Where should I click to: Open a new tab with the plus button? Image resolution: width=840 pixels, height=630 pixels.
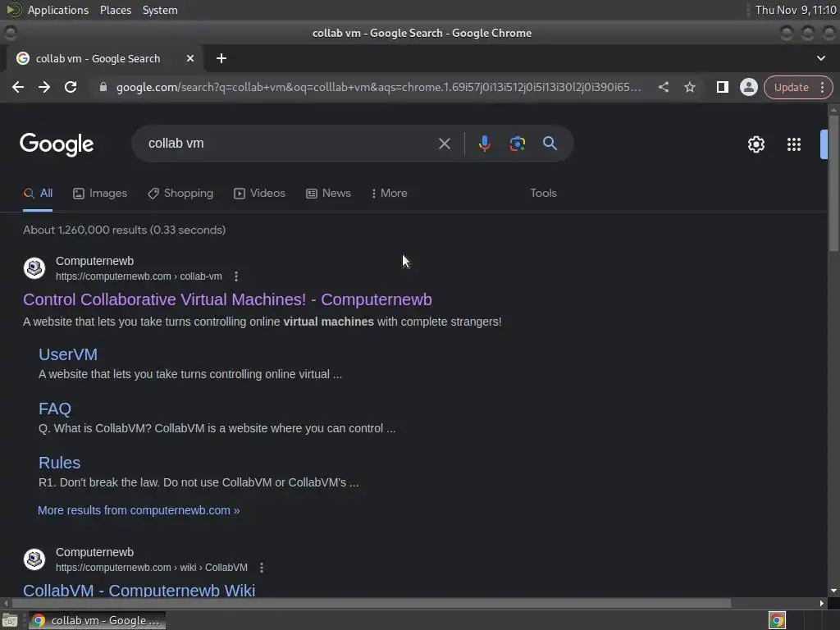click(x=221, y=58)
